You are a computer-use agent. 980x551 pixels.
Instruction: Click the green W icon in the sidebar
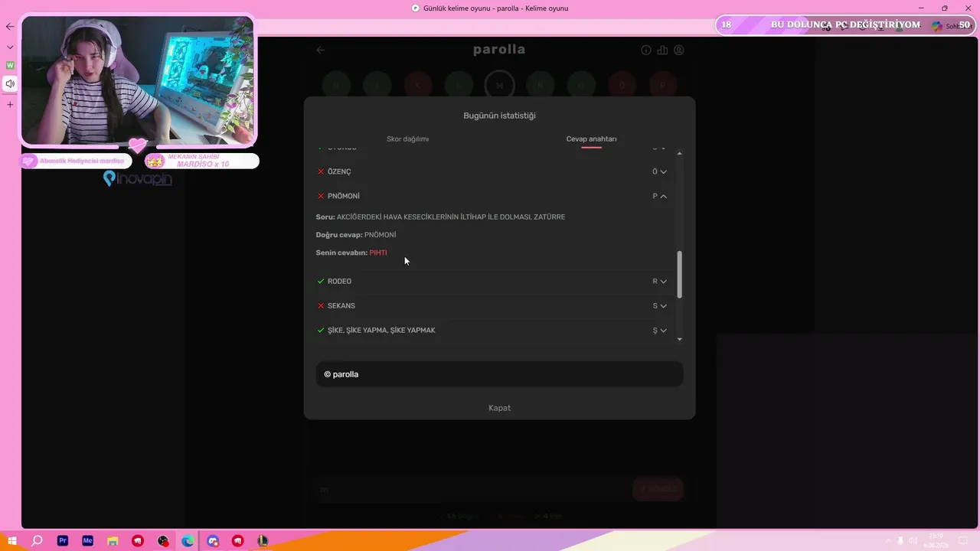(x=10, y=65)
